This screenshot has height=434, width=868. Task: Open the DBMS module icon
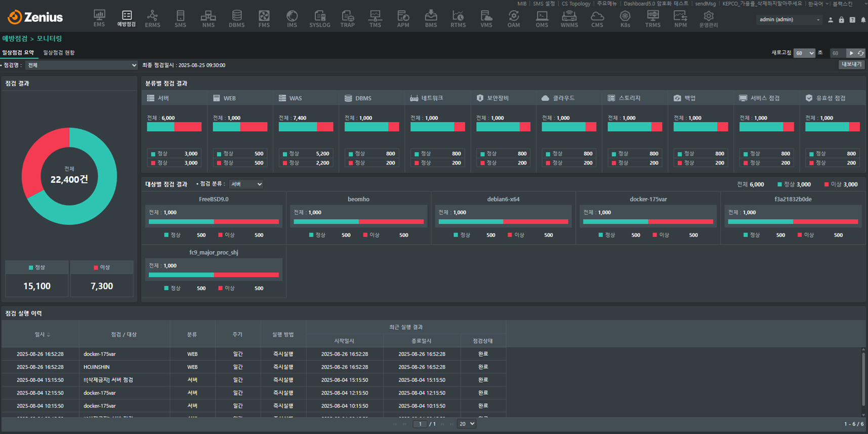tap(236, 18)
